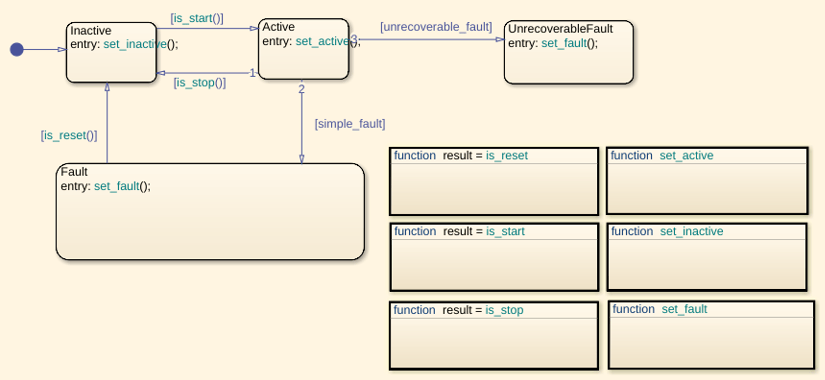Select the Fault state box
Viewport: 825px width, 380px height.
(210, 212)
